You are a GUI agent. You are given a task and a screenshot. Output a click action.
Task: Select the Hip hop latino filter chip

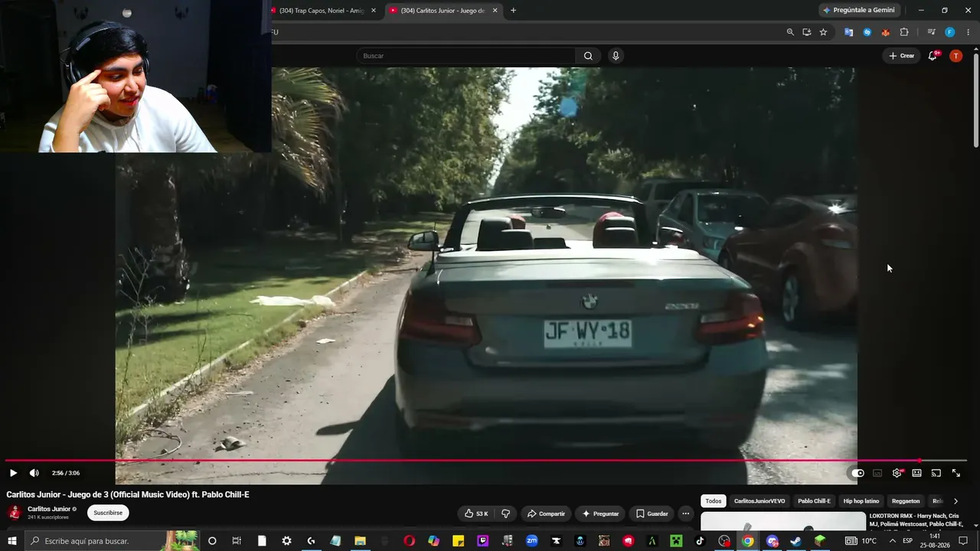(x=861, y=501)
